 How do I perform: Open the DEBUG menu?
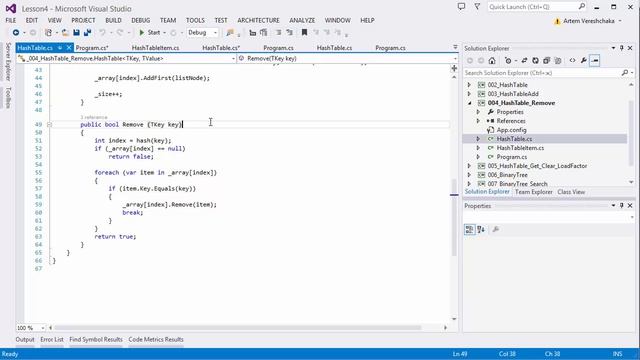pyautogui.click(x=140, y=20)
